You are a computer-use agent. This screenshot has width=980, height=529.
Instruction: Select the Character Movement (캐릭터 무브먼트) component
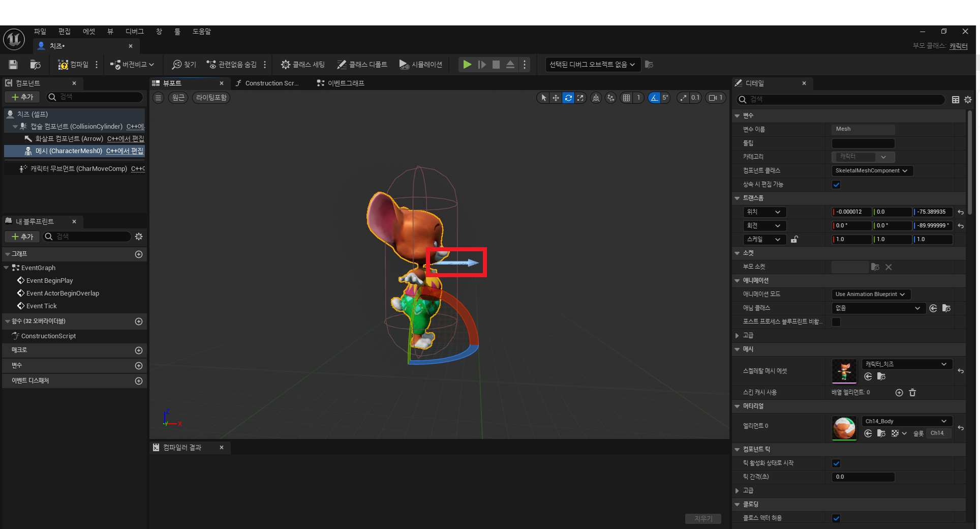74,169
